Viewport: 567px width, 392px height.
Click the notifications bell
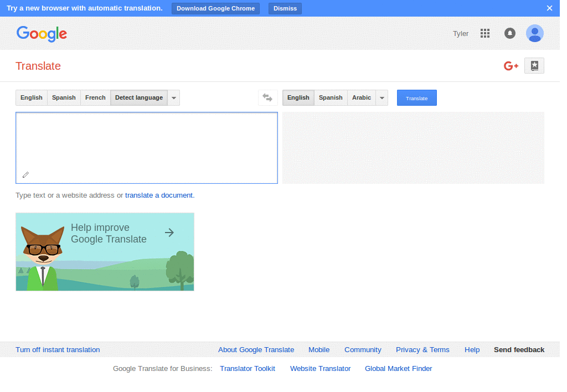[x=509, y=33]
